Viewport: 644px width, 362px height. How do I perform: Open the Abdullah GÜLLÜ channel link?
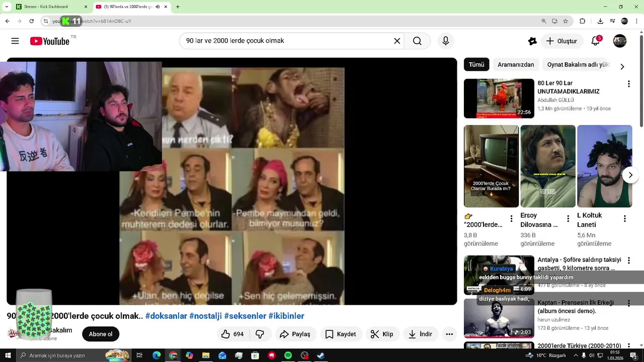555,100
